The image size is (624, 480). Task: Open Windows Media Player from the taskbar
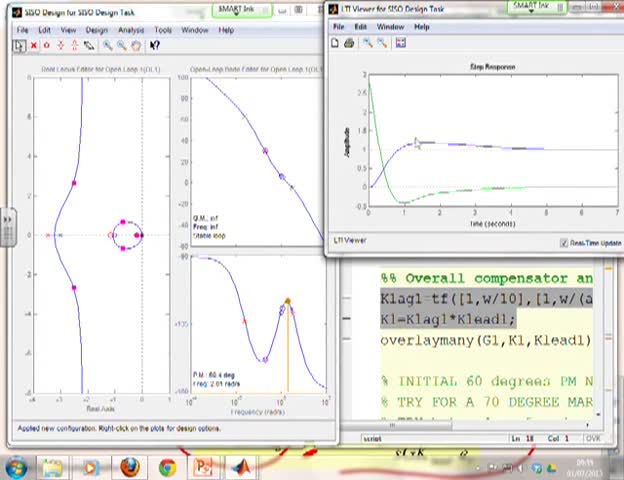coord(90,467)
